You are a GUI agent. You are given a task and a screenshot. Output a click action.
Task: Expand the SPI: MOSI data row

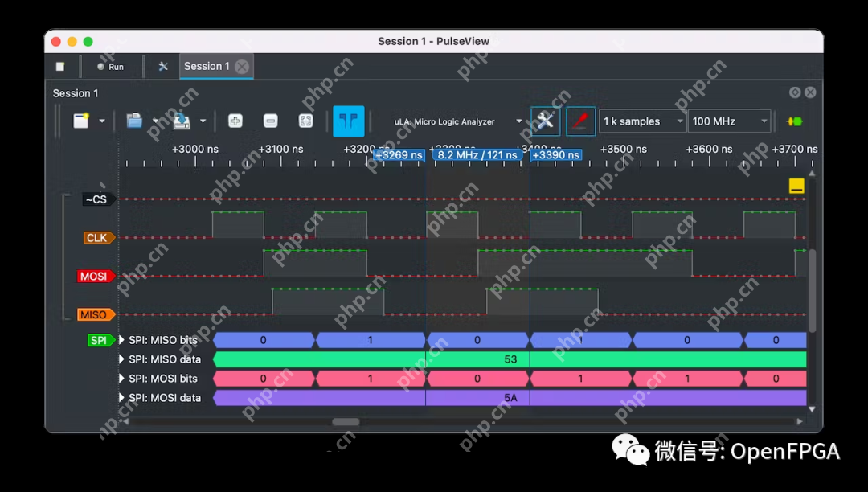tap(123, 398)
